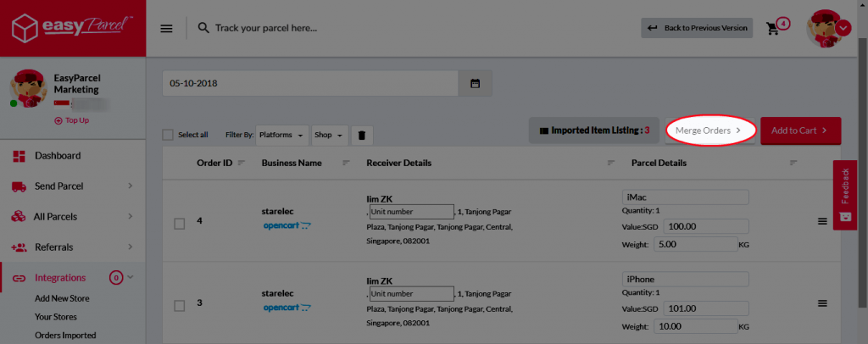Screen dimensions: 868x344
Task: Click the Referrals people icon
Action: coord(19,247)
